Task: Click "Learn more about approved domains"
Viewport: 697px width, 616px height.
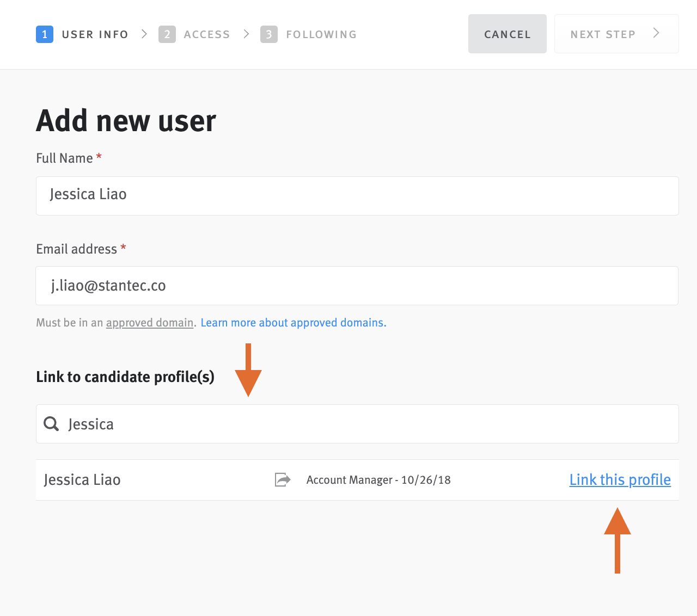Action: [x=293, y=322]
